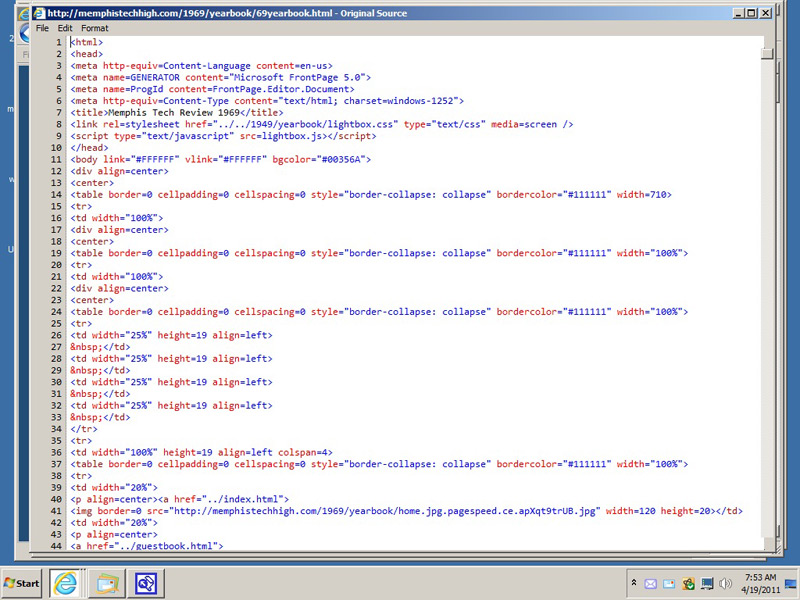The height and width of the screenshot is (600, 800).
Task: Open the blue square application on the taskbar
Action: [x=146, y=583]
